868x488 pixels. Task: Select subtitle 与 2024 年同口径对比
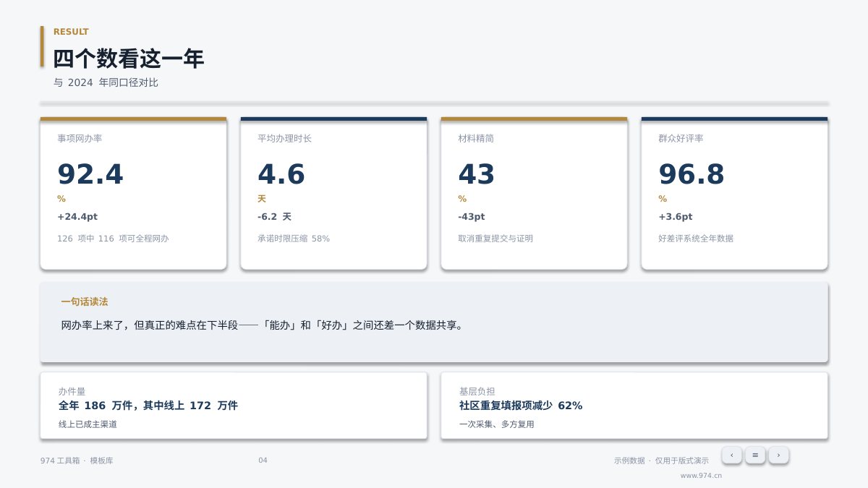(x=106, y=82)
